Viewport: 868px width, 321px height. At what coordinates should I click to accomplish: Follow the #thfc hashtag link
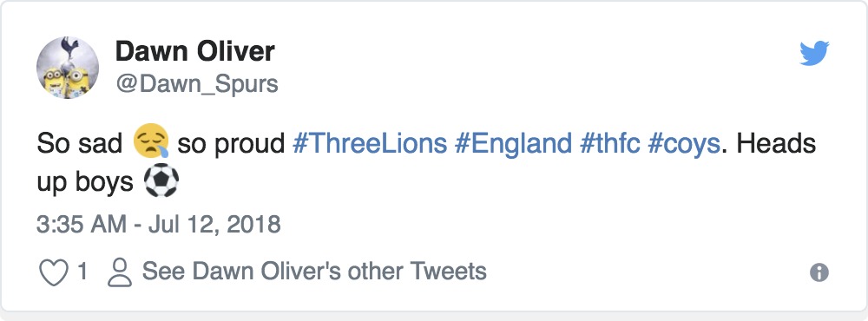[x=609, y=143]
